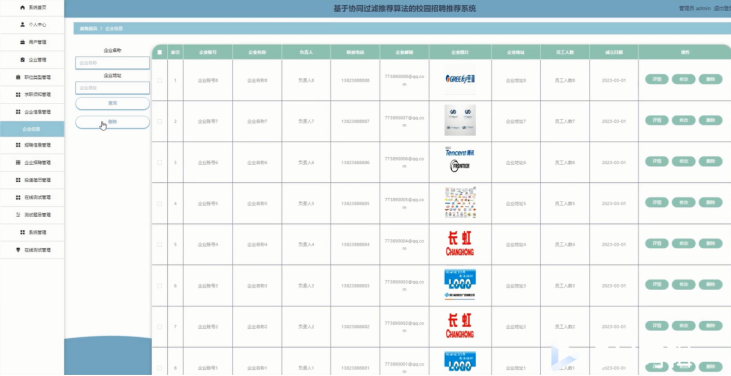Viewport: 731px width, 376px height.
Task: Click 修改 for row 企业账号8
Action: click(684, 80)
